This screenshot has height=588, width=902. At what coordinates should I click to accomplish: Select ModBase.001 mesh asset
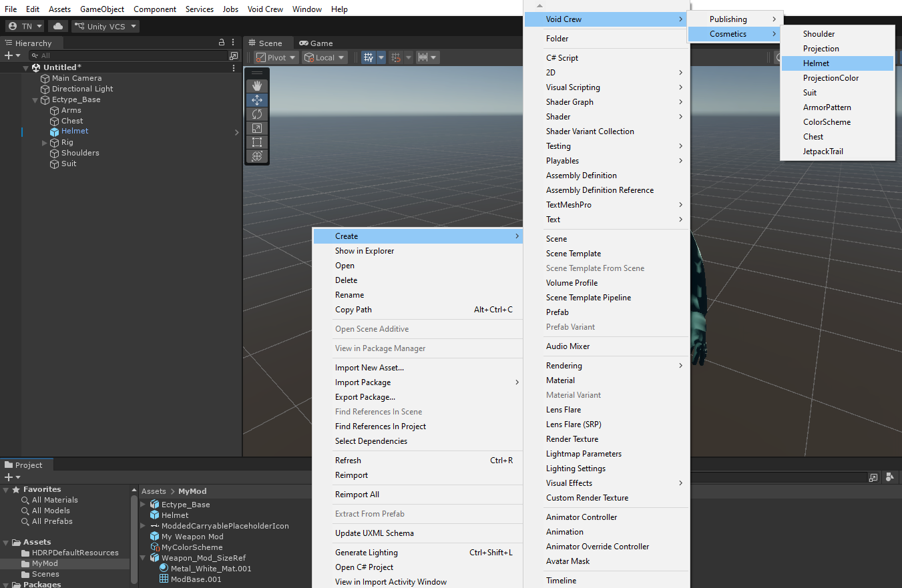196,579
